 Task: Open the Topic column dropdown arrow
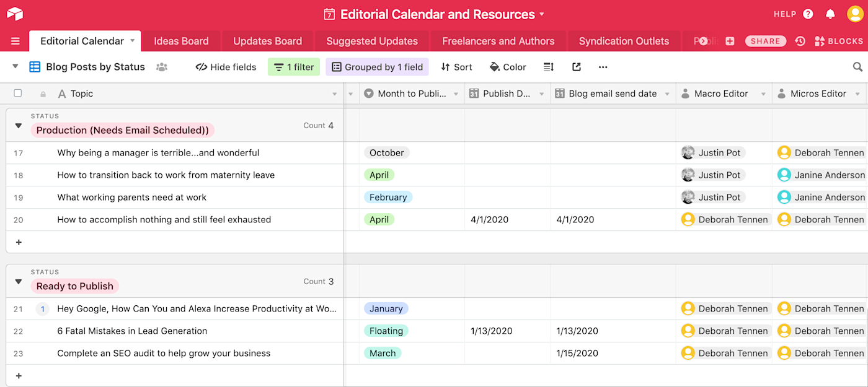pyautogui.click(x=335, y=94)
